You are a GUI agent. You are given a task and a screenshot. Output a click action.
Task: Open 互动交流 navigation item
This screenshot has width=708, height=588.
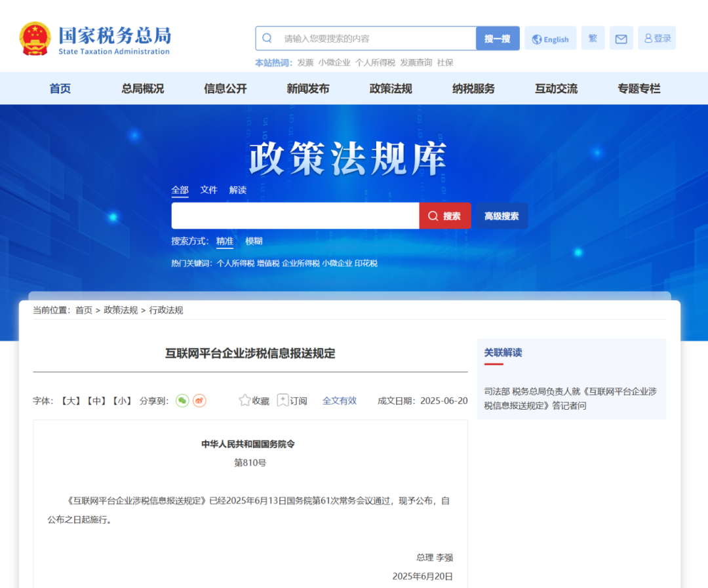(x=557, y=88)
